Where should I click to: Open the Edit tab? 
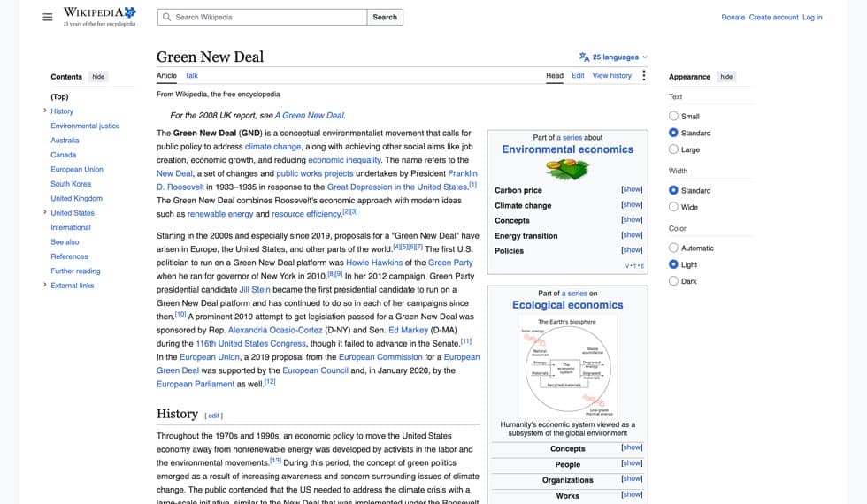point(578,76)
